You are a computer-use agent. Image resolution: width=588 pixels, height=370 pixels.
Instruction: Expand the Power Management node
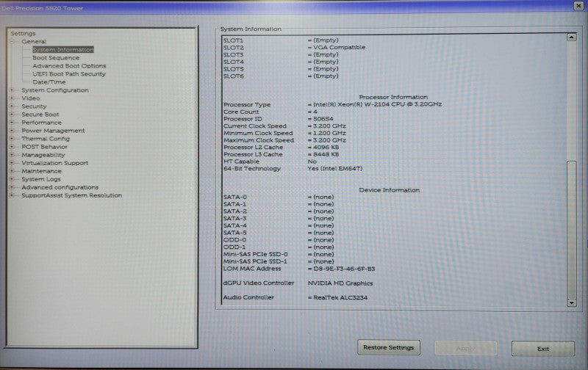pos(12,131)
